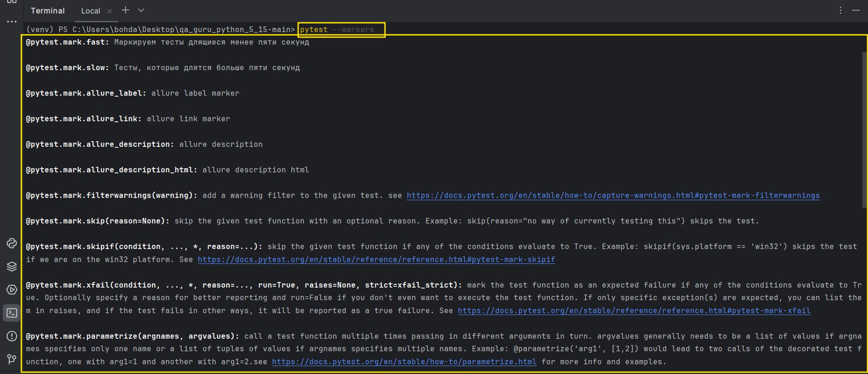Click the '@pytest.mark.skipif(condition, ..., *, reason=...):' text

[x=144, y=247]
